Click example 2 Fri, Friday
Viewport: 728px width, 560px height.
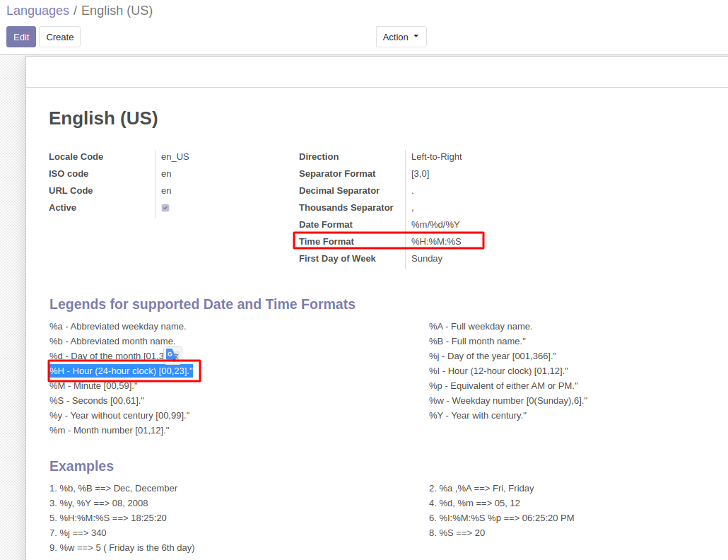[481, 489]
